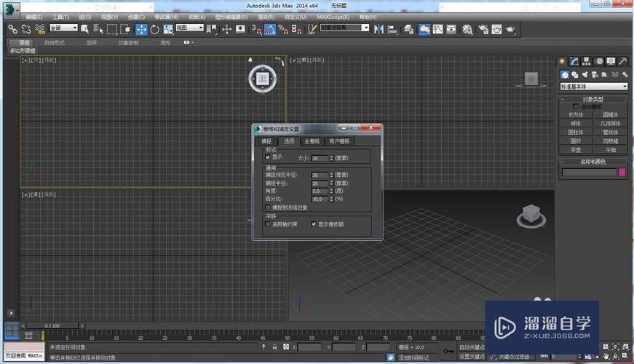Expand the 标准基本体 dropdown
The height and width of the screenshot is (364, 634).
pyautogui.click(x=593, y=87)
